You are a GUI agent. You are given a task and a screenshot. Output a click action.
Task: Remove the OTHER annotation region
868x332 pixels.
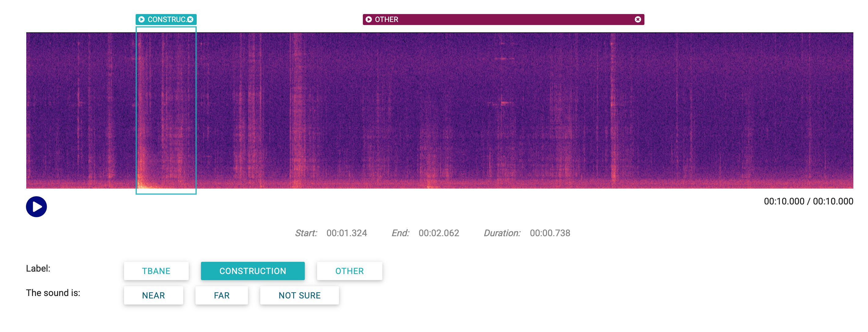pos(637,20)
